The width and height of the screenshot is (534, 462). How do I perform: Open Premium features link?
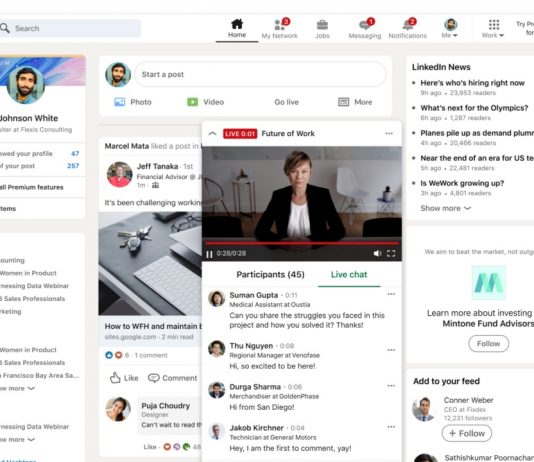pos(32,187)
